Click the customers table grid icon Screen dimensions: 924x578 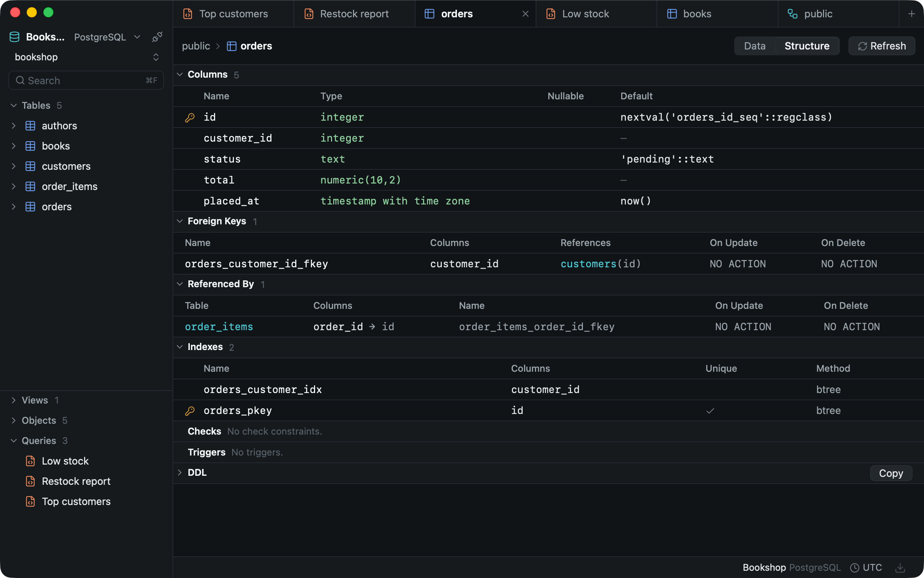30,166
